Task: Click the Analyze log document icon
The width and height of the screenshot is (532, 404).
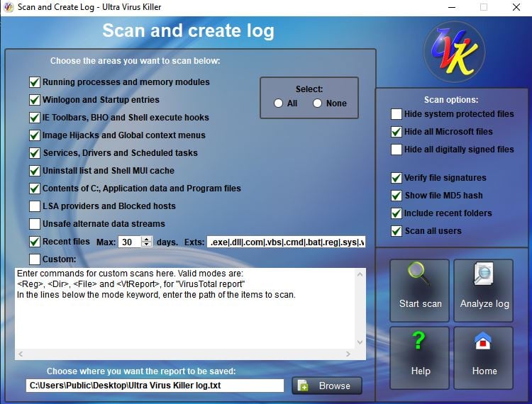Action: 484,274
